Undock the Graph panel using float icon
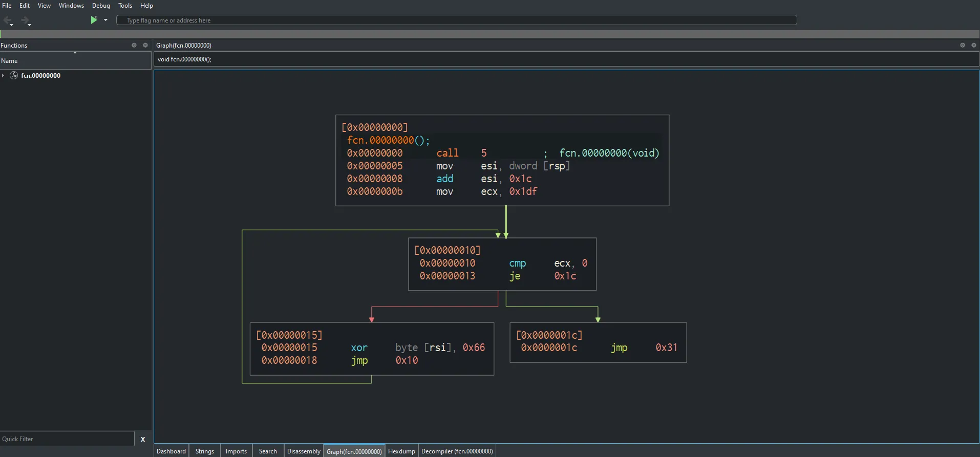 tap(963, 45)
